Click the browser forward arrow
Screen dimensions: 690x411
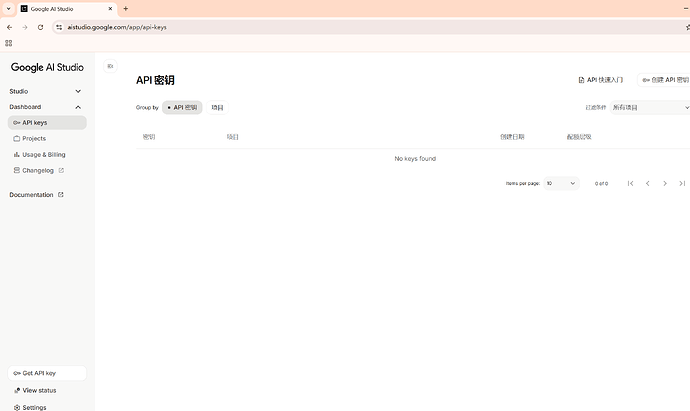pos(25,27)
